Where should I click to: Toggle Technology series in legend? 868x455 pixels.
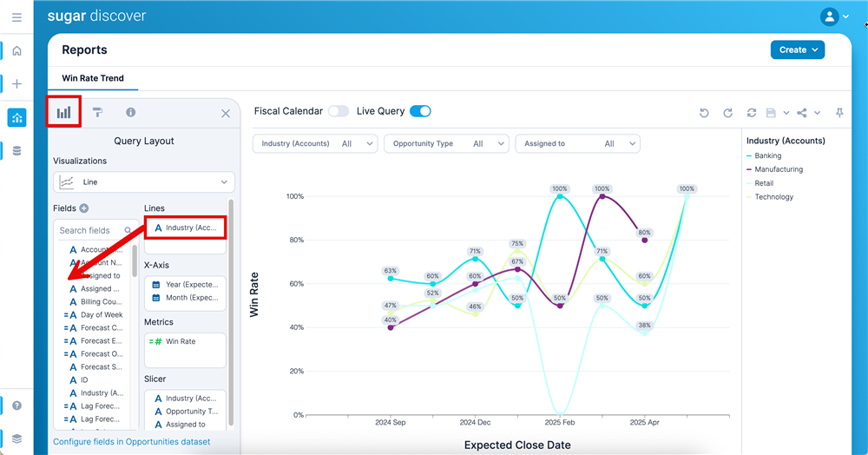click(770, 197)
